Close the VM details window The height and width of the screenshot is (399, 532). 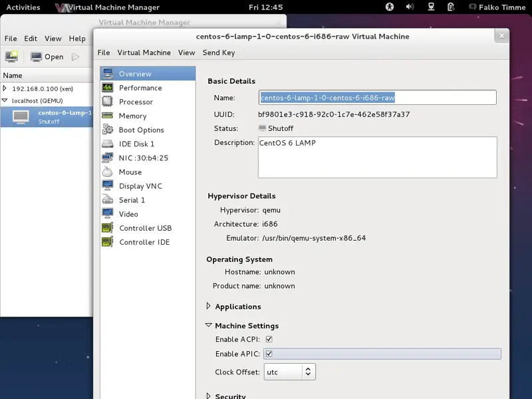[502, 36]
